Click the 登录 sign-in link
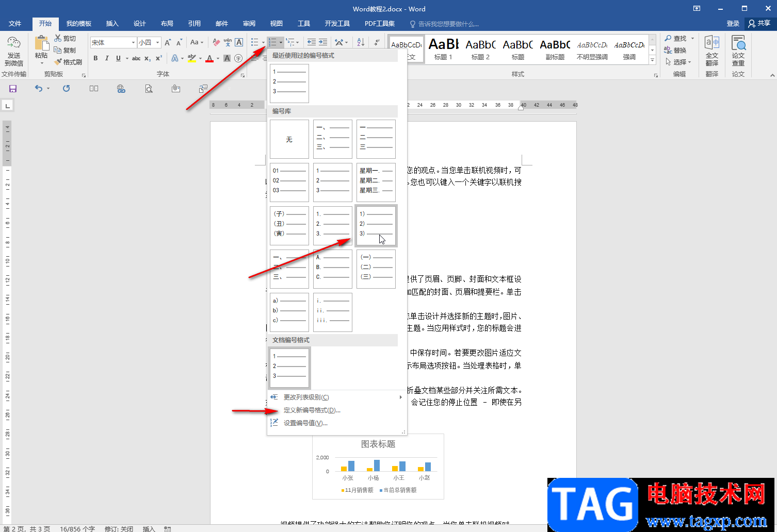 [x=733, y=24]
